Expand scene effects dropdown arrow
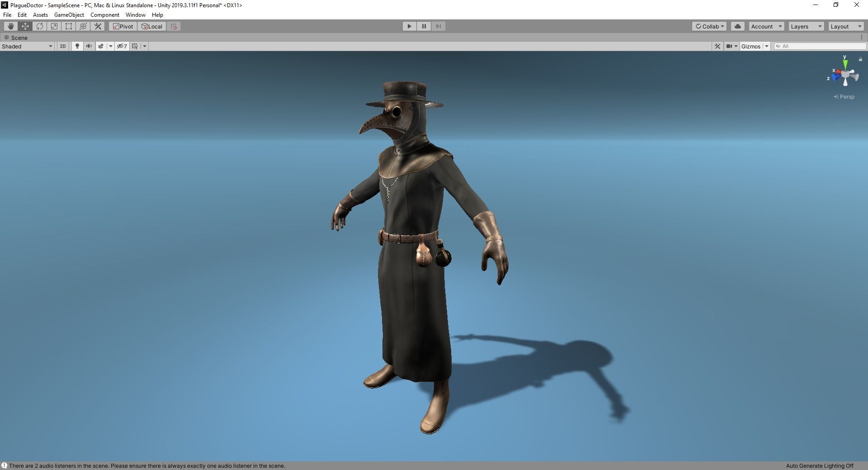 coord(110,46)
